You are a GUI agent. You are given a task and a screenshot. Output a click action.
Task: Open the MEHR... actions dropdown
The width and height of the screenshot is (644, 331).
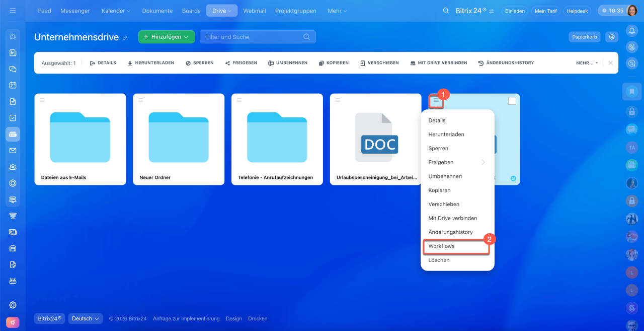(587, 63)
